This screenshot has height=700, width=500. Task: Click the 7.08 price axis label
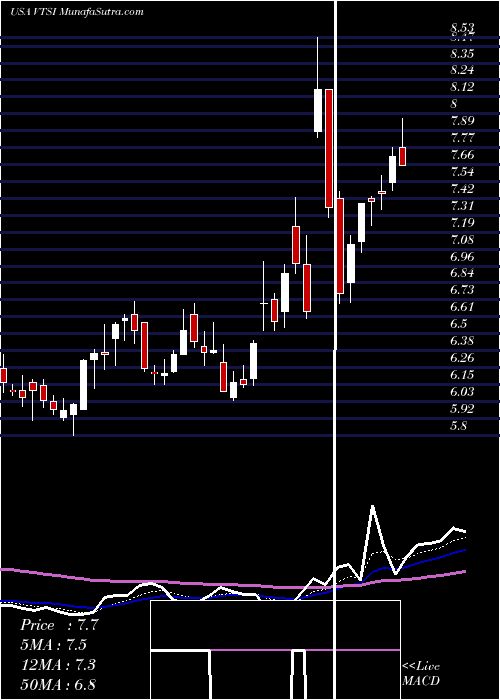pos(462,240)
